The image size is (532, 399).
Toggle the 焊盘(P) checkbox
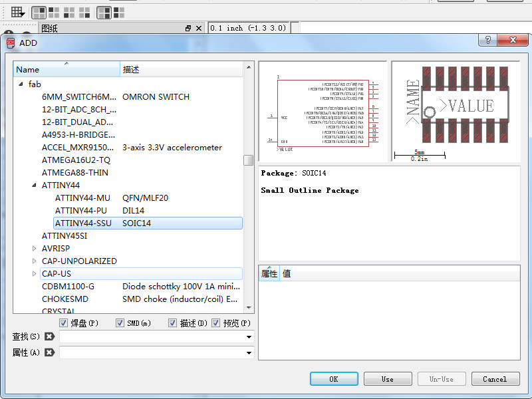pyautogui.click(x=63, y=323)
